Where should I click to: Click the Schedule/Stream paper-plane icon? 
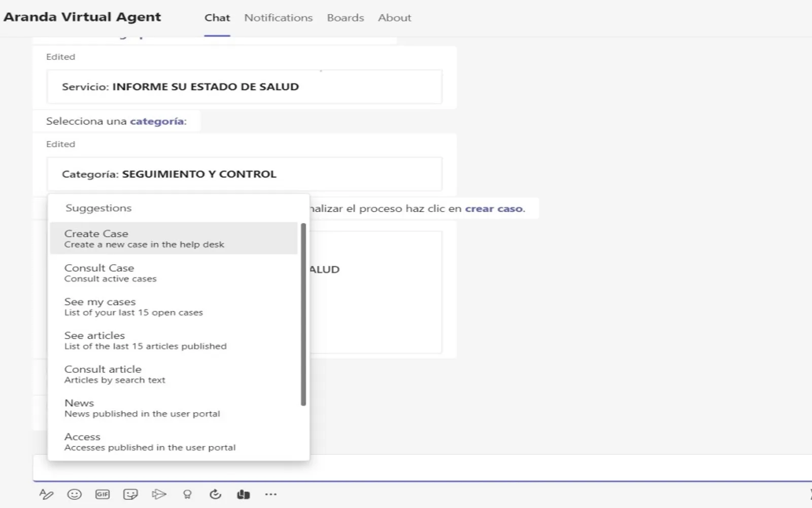click(159, 494)
